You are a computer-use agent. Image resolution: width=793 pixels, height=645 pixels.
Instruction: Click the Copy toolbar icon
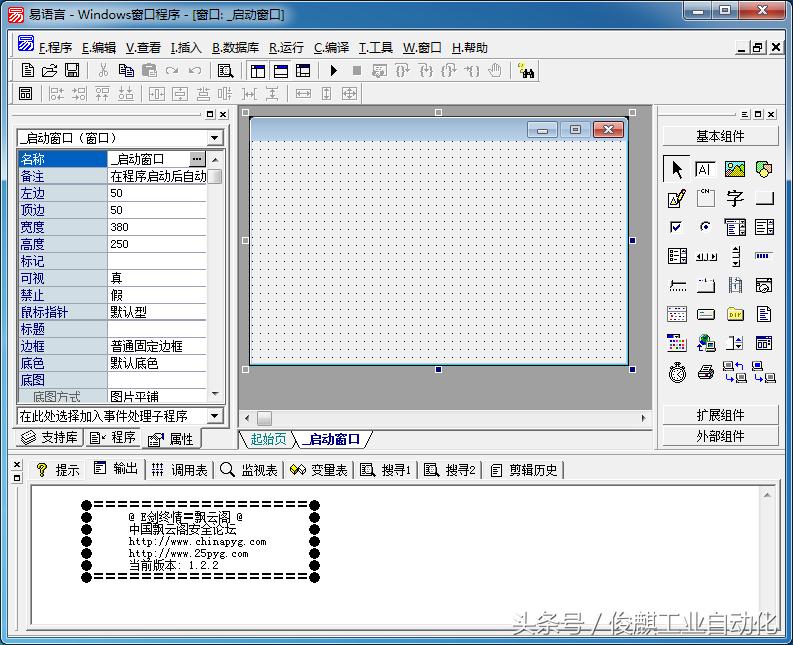126,70
